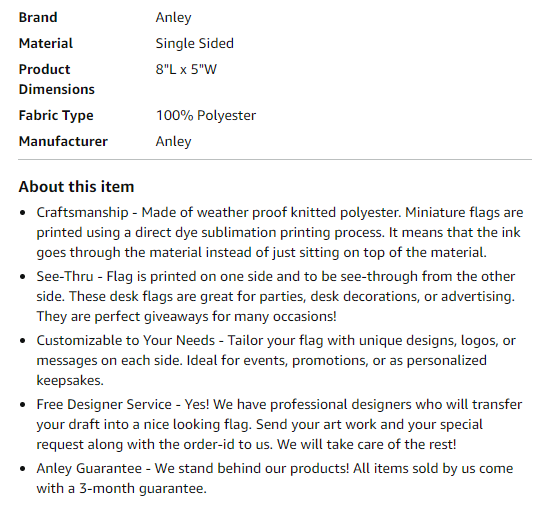Click the Free Designer Service bullet

[x=279, y=424]
